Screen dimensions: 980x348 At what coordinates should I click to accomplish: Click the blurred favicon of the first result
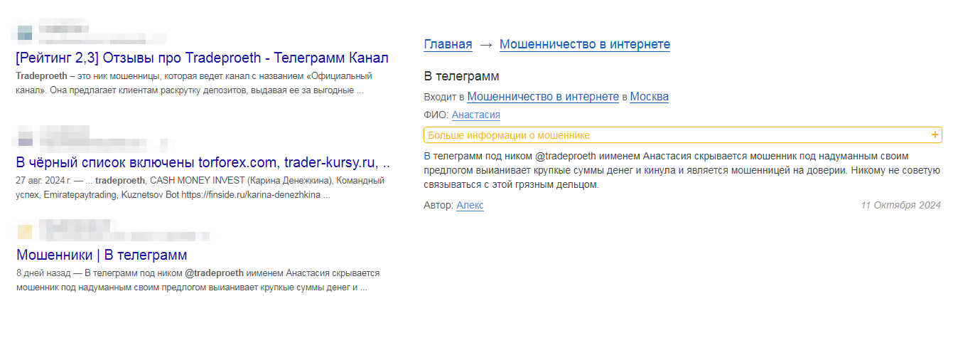point(24,32)
